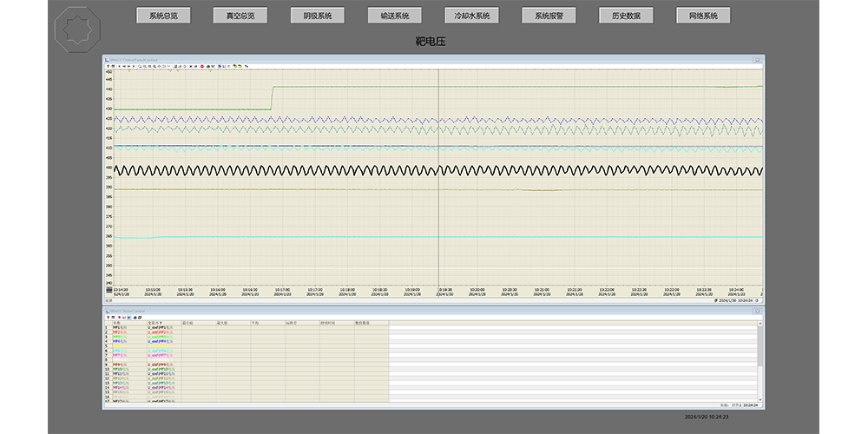Viewport: 868px width, 434px height.
Task: Select the MF10 row
Action: 247,369
